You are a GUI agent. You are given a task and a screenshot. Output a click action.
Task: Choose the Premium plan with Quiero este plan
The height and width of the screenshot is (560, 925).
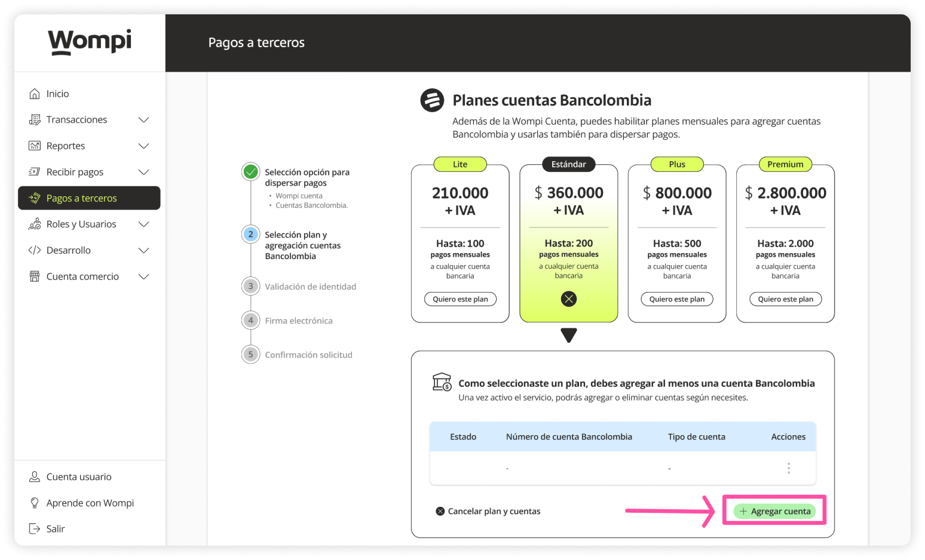[x=785, y=299]
